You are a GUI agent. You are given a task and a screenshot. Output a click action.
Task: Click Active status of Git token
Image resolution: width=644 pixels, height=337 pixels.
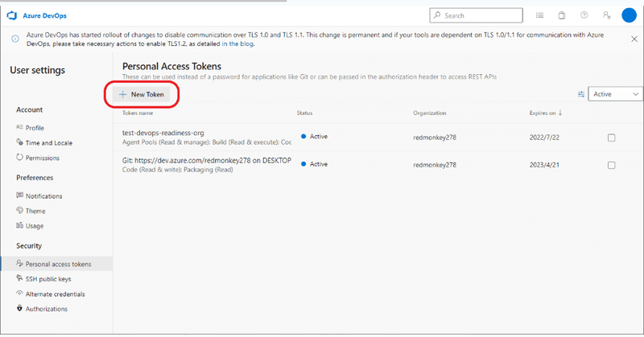tap(314, 164)
